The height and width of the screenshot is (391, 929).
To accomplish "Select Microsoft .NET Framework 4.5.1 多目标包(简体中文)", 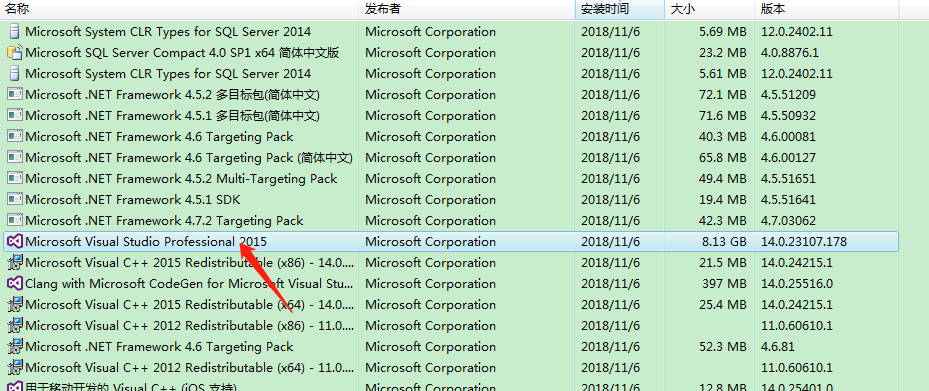I will (172, 116).
